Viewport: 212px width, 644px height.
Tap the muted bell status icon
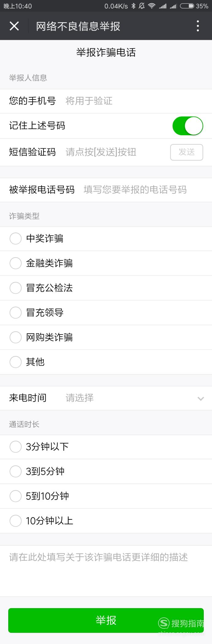[142, 6]
